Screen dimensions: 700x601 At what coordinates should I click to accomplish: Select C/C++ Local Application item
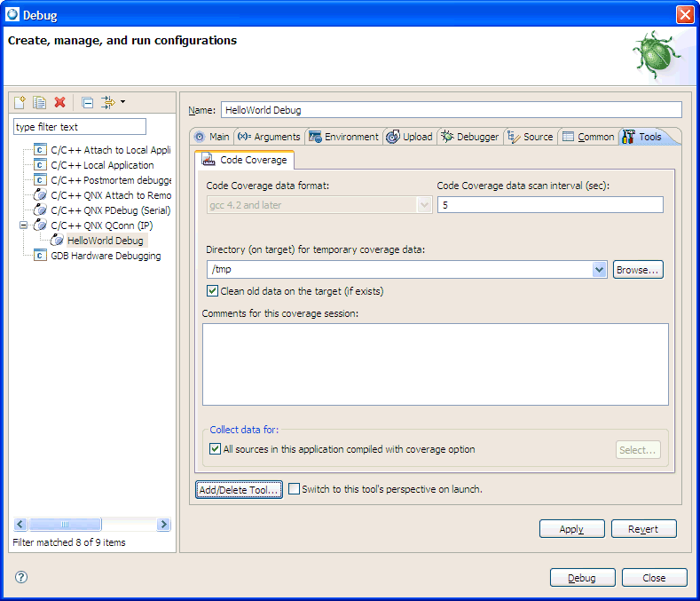pos(102,165)
